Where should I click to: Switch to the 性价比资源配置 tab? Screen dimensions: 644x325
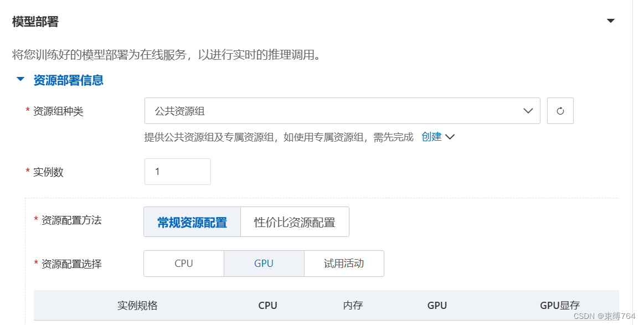[295, 221]
